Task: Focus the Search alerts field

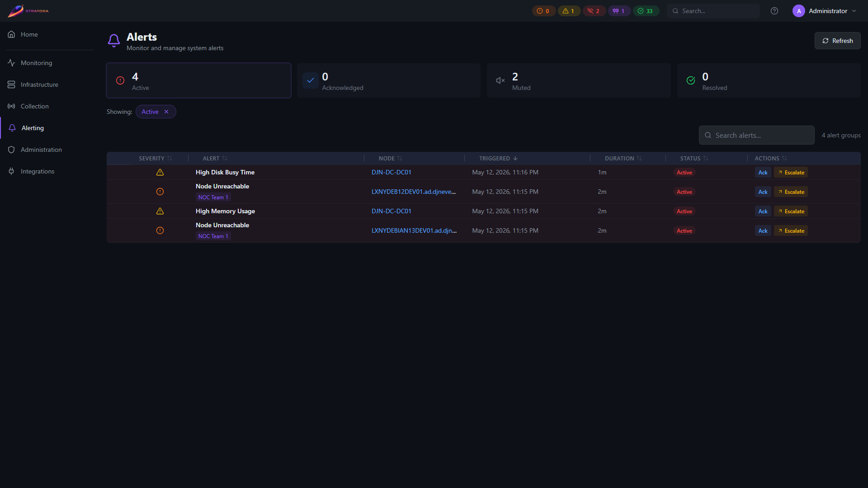Action: click(756, 135)
